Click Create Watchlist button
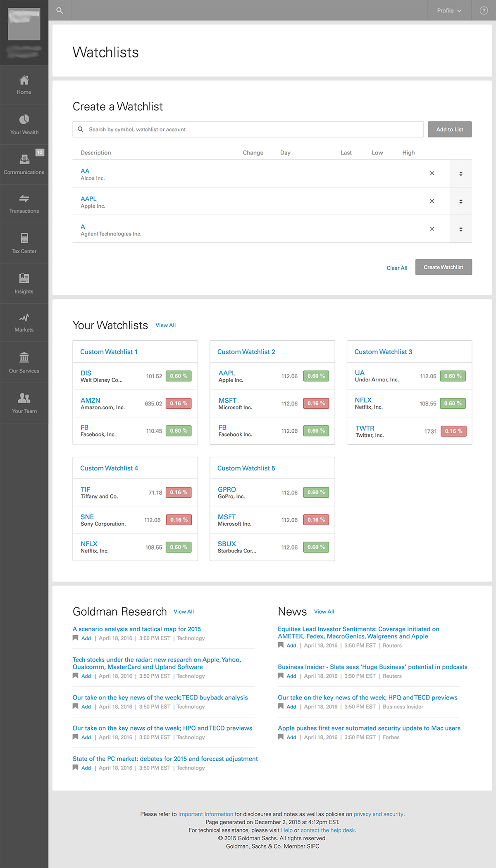496x868 pixels. pyautogui.click(x=444, y=267)
